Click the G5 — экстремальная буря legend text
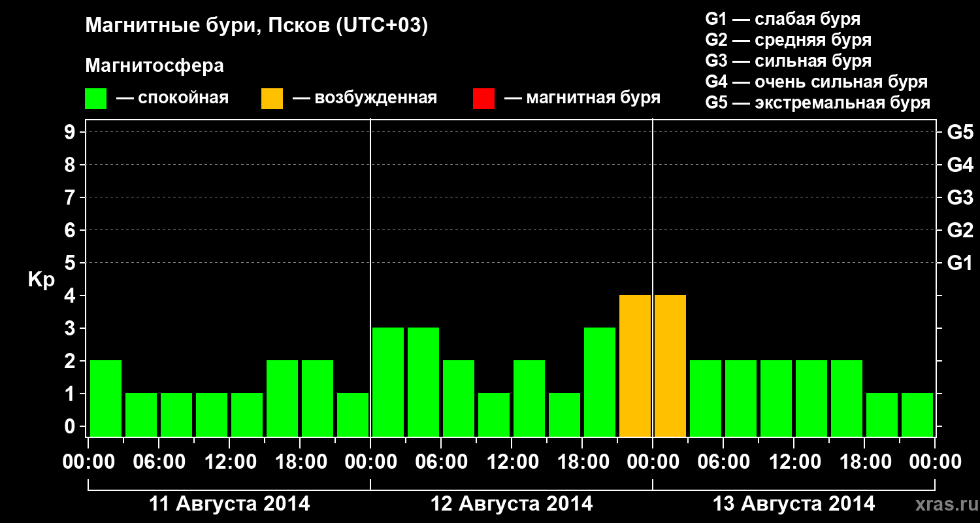 tap(818, 103)
